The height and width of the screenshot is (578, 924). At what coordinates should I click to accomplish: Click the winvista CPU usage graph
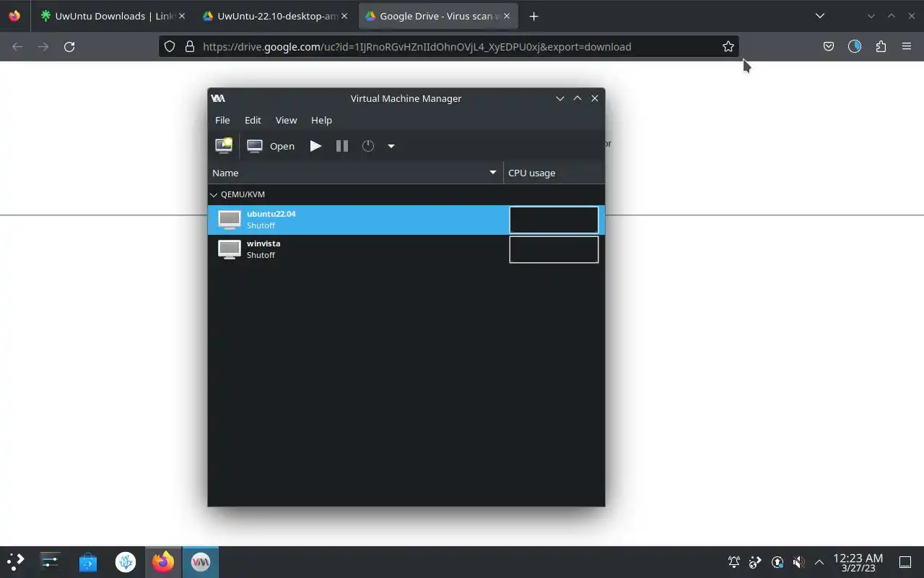[x=554, y=249]
